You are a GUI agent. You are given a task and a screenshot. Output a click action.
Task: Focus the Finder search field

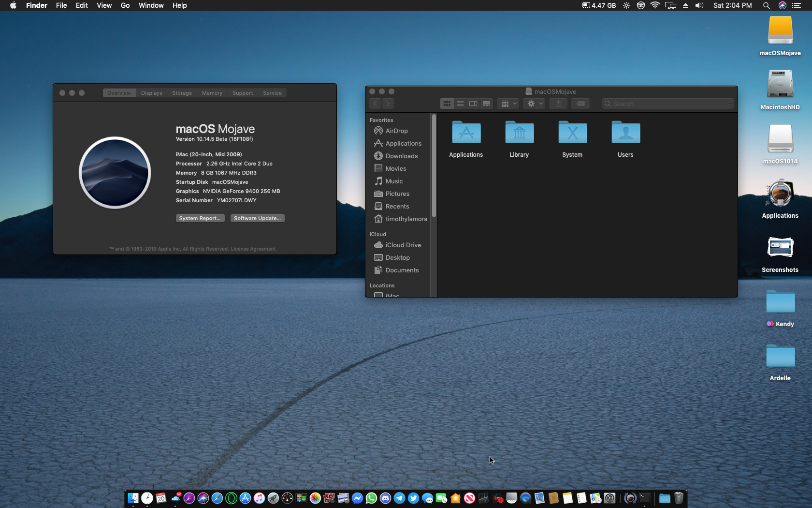click(668, 104)
